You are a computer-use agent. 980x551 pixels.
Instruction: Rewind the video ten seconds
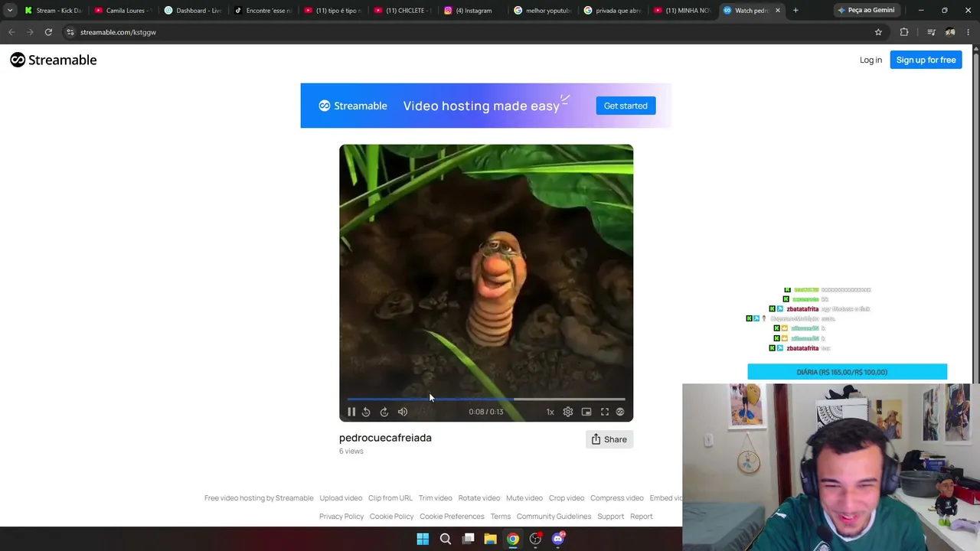(x=366, y=412)
